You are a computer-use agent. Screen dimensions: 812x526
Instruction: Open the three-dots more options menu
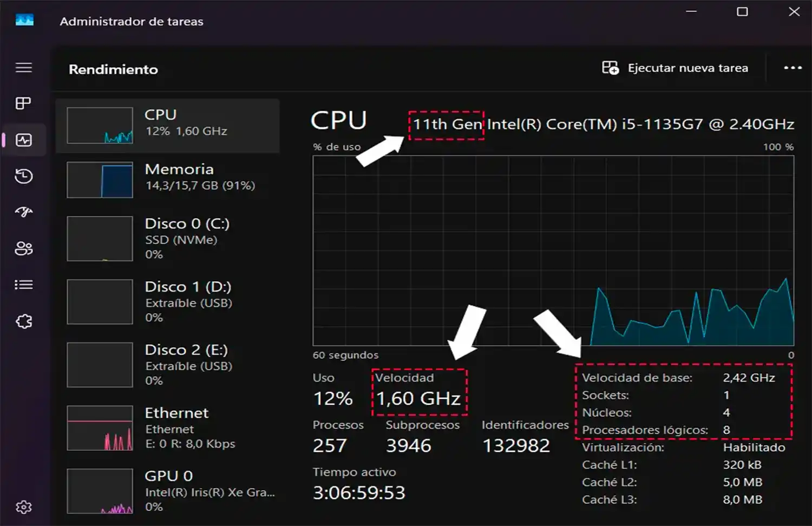(x=793, y=68)
